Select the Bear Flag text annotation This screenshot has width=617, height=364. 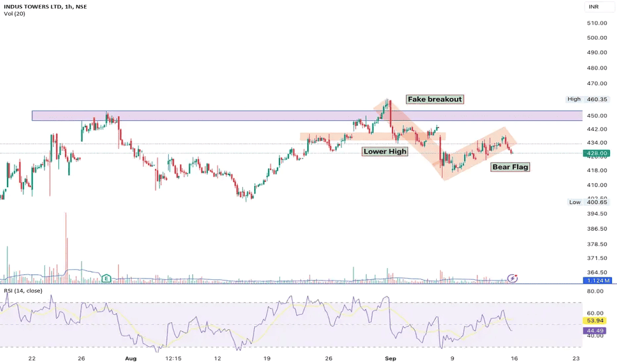tap(510, 166)
